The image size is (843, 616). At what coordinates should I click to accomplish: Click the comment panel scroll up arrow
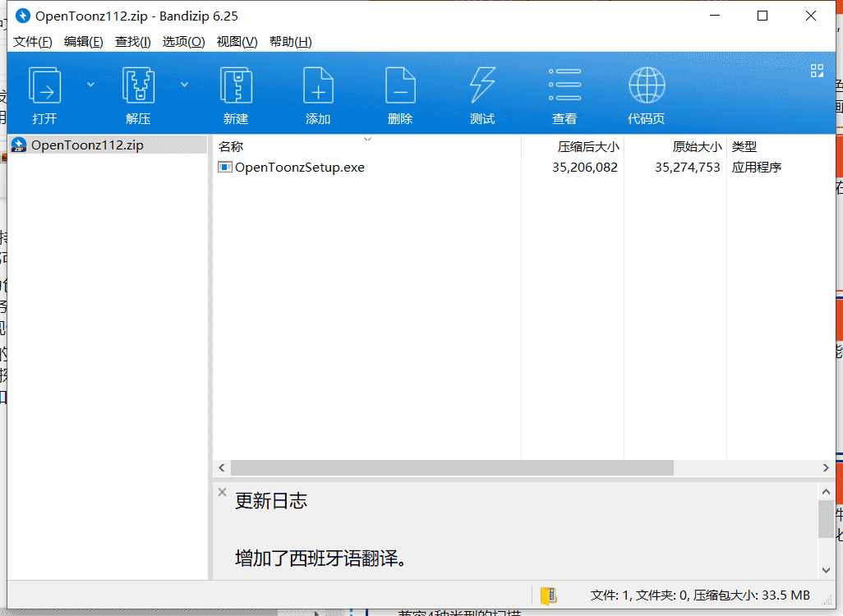827,491
